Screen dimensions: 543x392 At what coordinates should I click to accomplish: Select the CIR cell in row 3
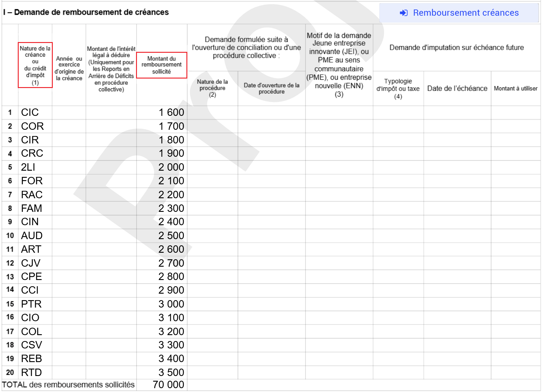coord(35,140)
